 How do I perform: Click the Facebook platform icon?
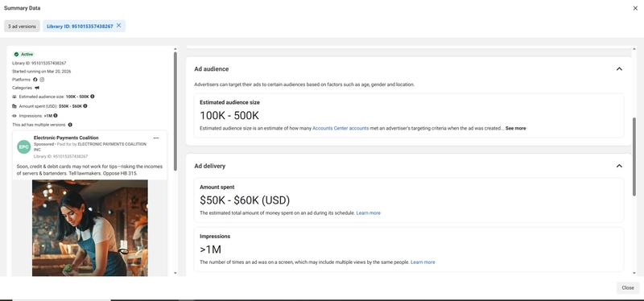[35, 80]
